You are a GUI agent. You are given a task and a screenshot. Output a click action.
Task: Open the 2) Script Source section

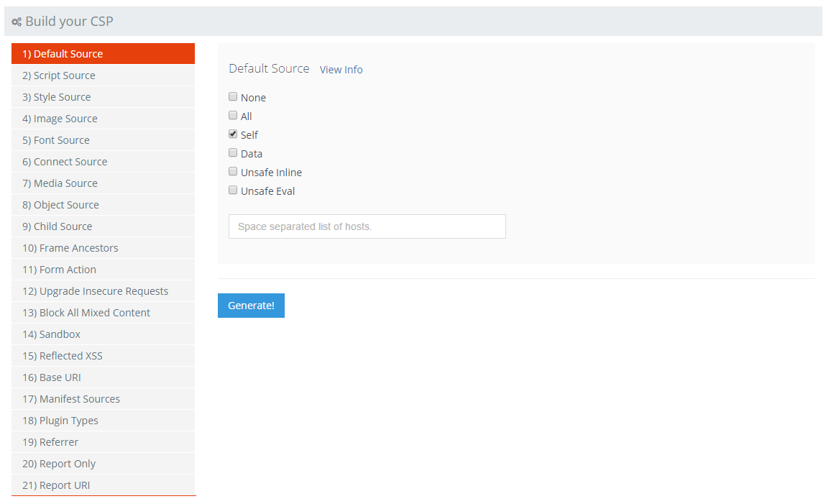pyautogui.click(x=104, y=75)
